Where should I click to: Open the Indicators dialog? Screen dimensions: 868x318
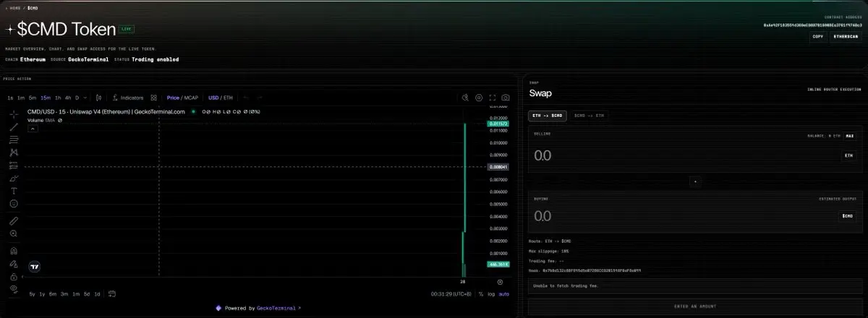point(128,98)
